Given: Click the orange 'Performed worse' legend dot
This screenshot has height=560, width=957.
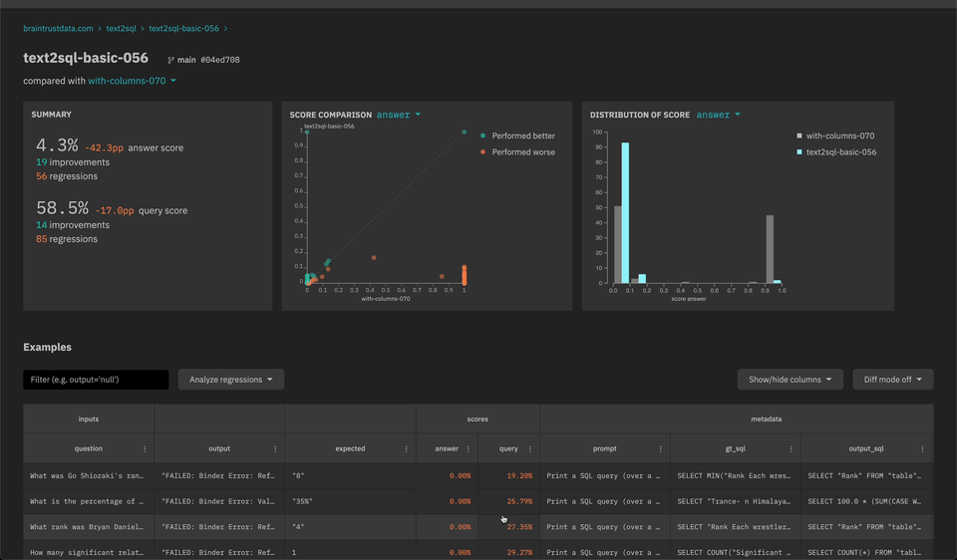Looking at the screenshot, I should (483, 152).
